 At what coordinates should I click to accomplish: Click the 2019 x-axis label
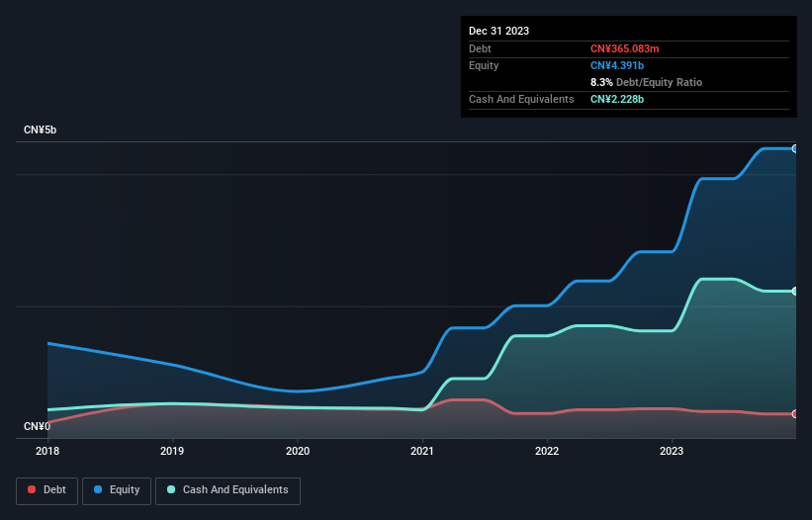pos(172,451)
